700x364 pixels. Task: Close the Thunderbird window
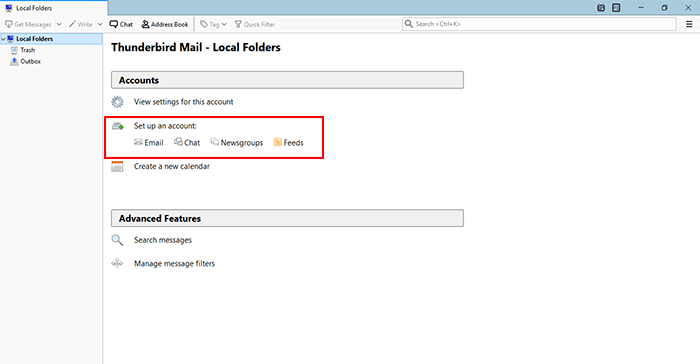[688, 8]
